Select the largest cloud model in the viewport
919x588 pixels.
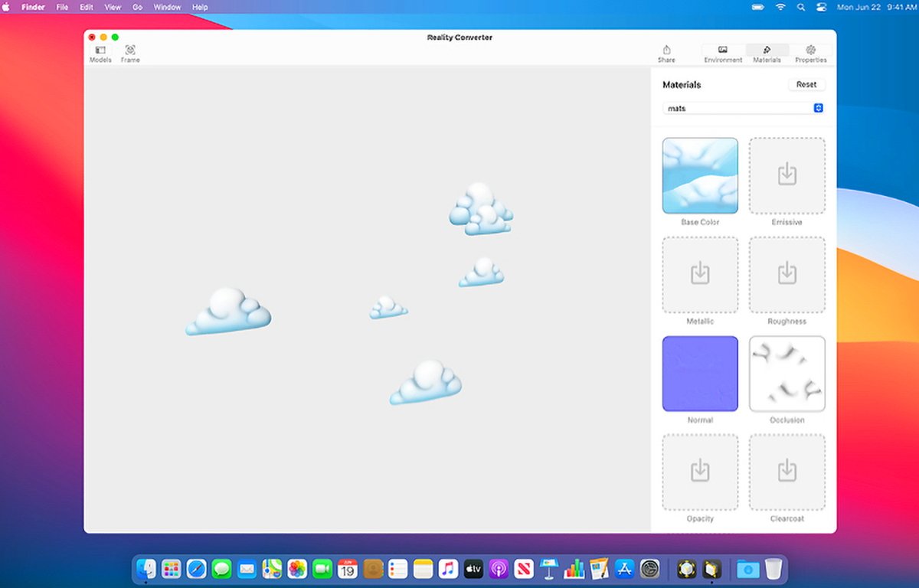[x=228, y=312]
